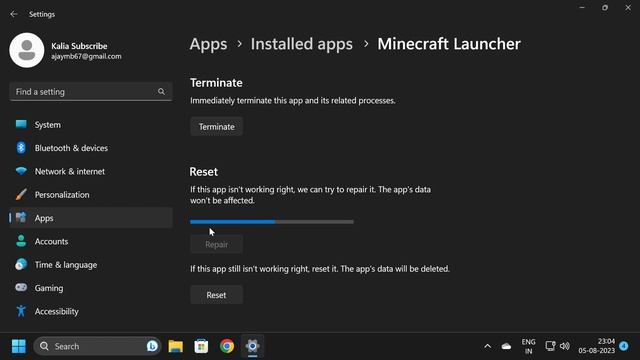Open the notification badge in taskbar
Image resolution: width=640 pixels, height=360 pixels.
point(624,346)
